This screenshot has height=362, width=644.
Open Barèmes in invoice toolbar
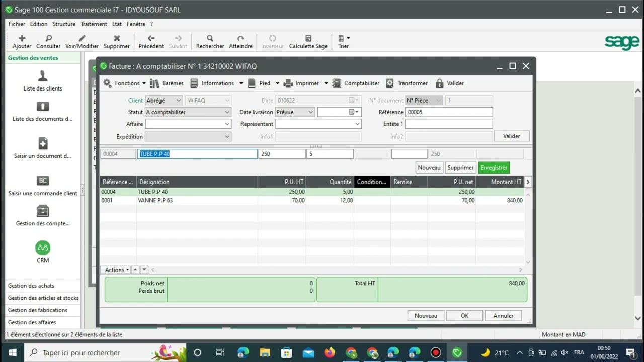167,83
